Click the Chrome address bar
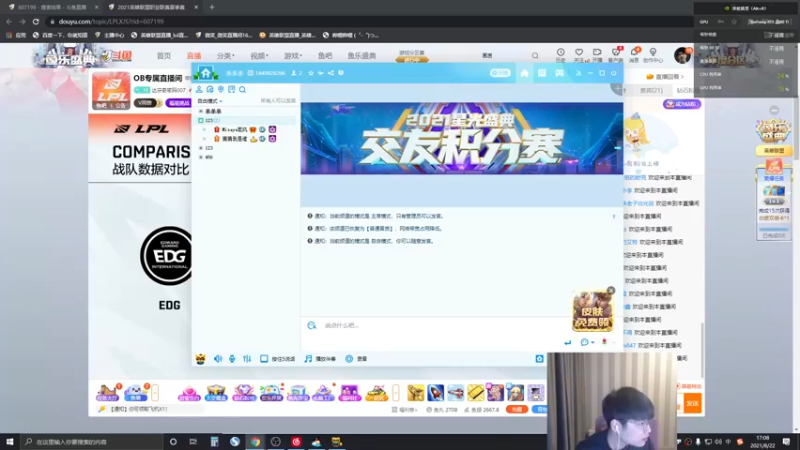 click(x=367, y=21)
